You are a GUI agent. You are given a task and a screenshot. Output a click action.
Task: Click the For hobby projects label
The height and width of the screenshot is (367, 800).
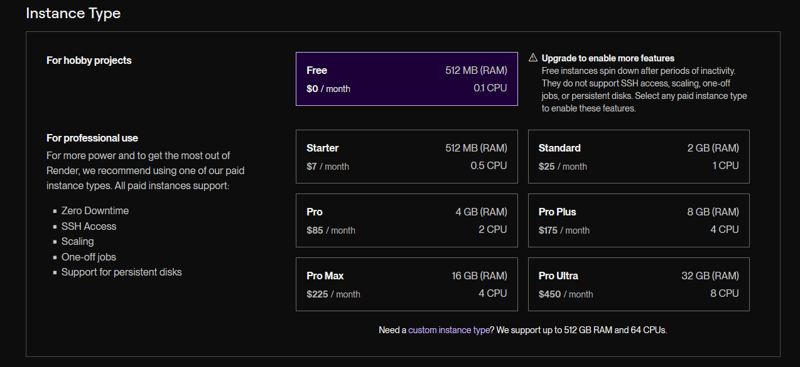(x=89, y=60)
